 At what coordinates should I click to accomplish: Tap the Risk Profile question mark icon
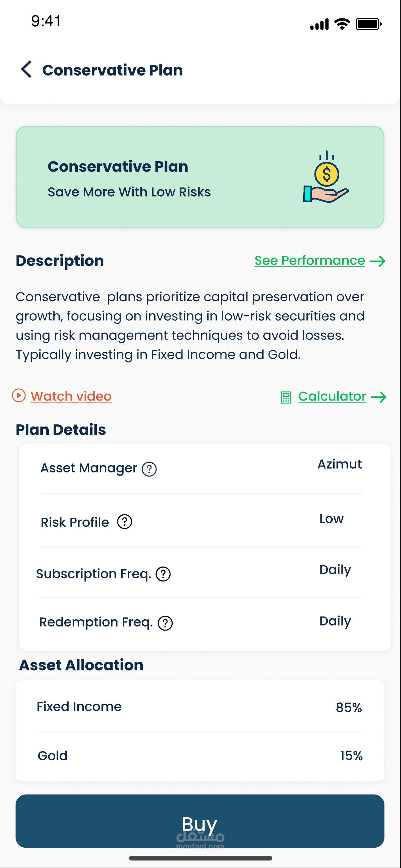[125, 522]
